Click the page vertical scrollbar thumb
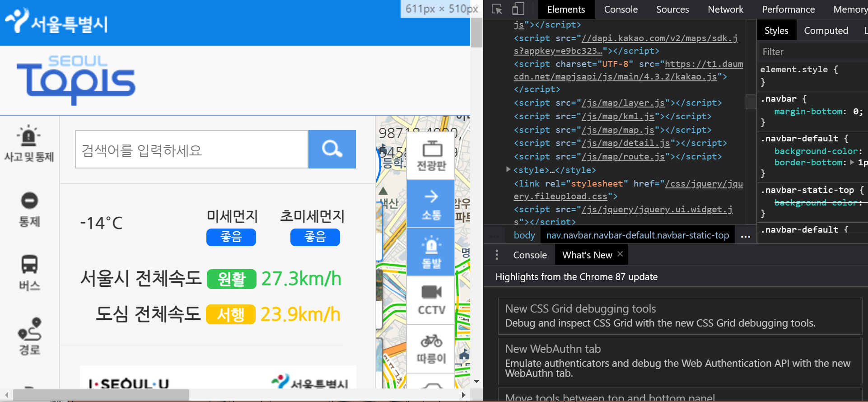 (x=476, y=33)
